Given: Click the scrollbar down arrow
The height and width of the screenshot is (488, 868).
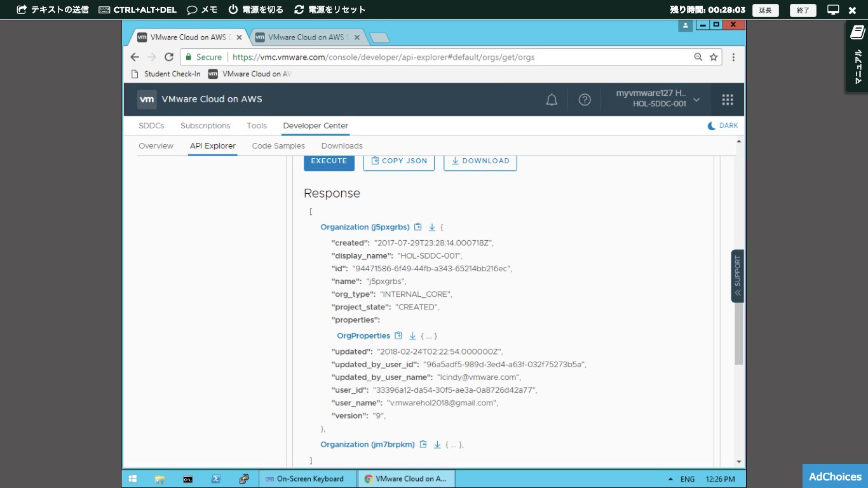Looking at the screenshot, I should pos(739,461).
